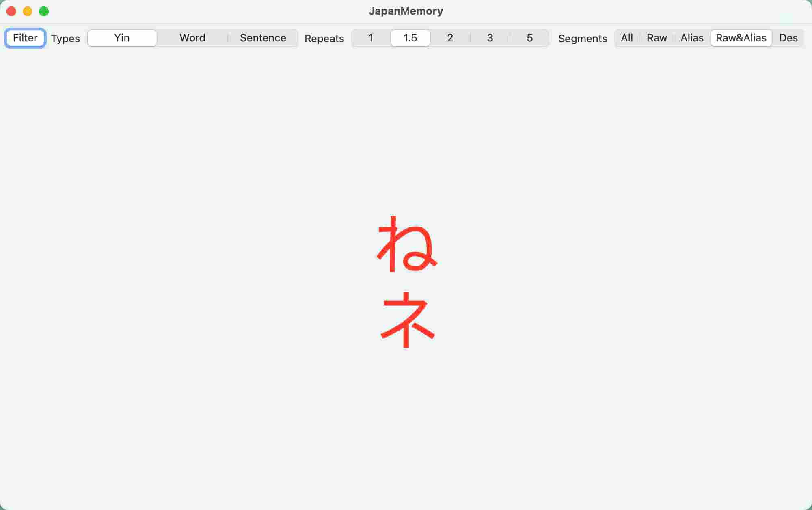Click the Filter button

coord(25,38)
